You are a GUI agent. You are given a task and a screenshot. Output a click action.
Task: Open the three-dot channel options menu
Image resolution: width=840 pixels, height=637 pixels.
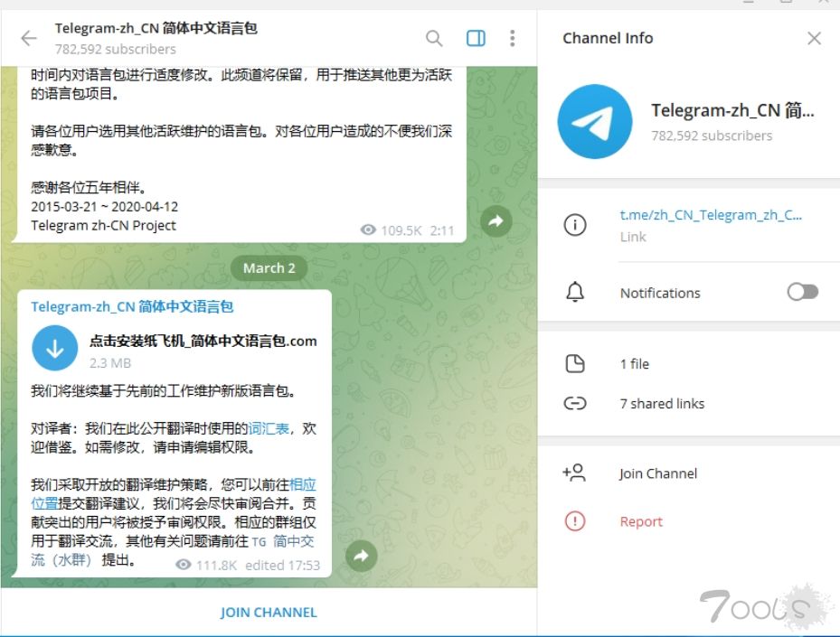pos(512,38)
